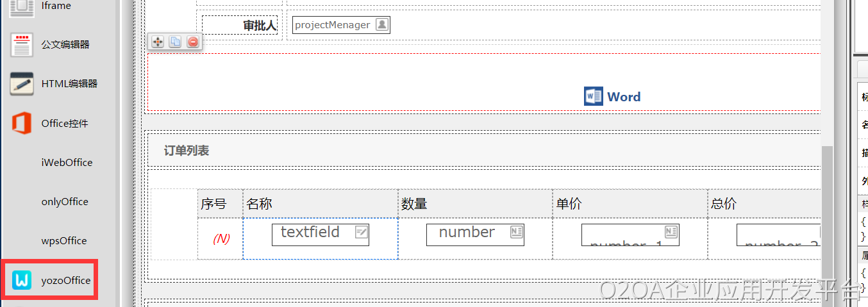Add the onlyOffice component
This screenshot has height=307, width=868.
[65, 202]
